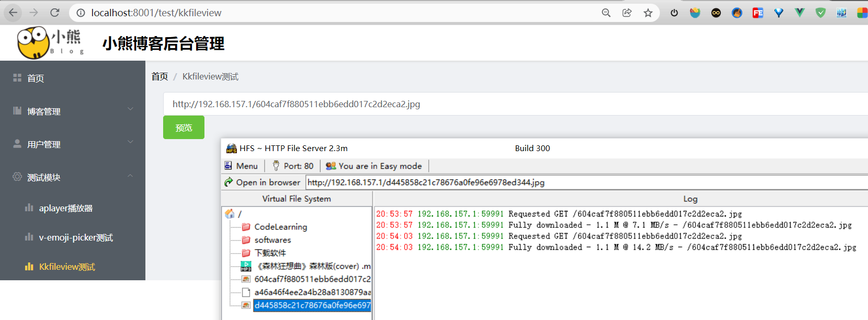The width and height of the screenshot is (868, 320).
Task: Click the red CodeLearning folder icon
Action: pos(246,226)
